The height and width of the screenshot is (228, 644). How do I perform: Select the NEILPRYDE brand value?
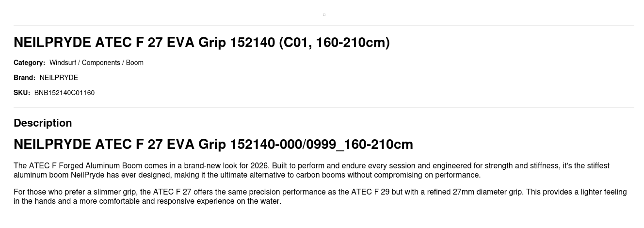click(59, 78)
